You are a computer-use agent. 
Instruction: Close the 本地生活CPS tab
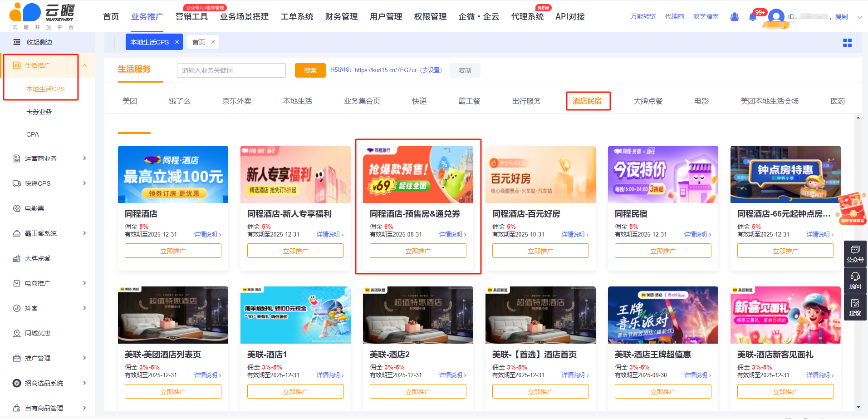click(x=177, y=42)
